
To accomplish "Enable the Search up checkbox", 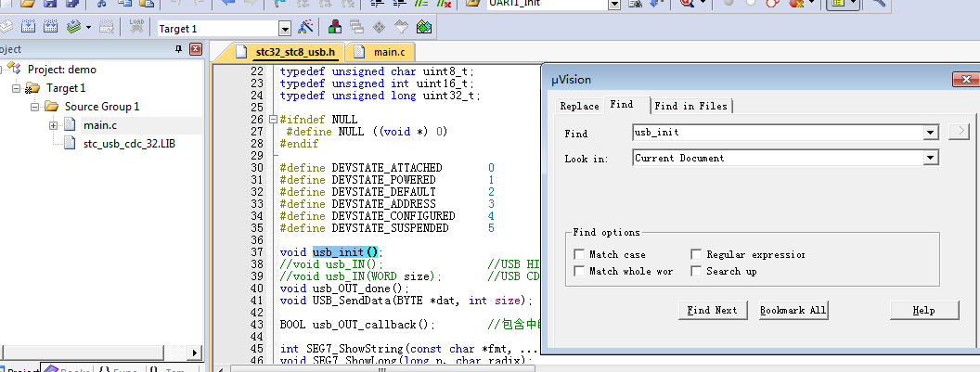I will pyautogui.click(x=696, y=271).
